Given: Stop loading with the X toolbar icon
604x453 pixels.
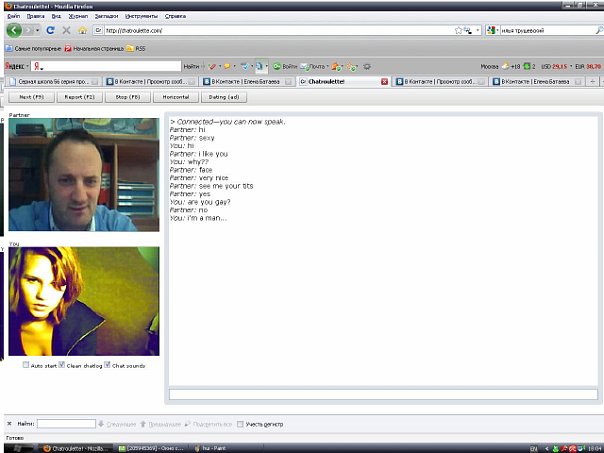Looking at the screenshot, I should (66, 30).
